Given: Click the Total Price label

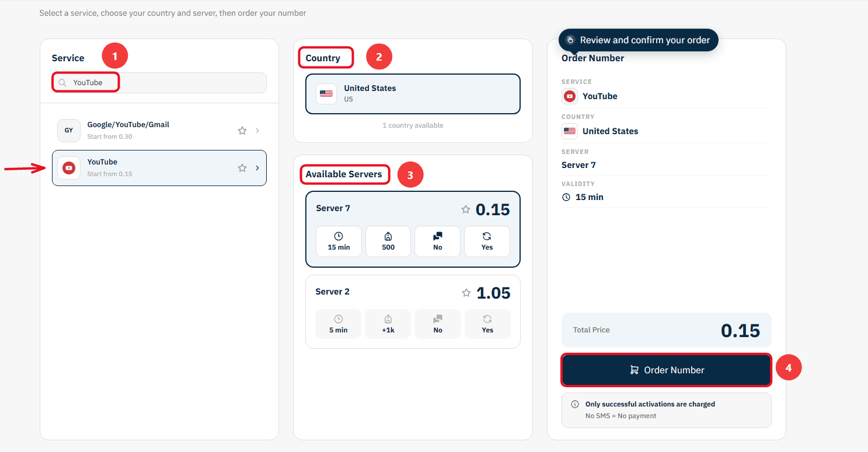Looking at the screenshot, I should point(591,330).
